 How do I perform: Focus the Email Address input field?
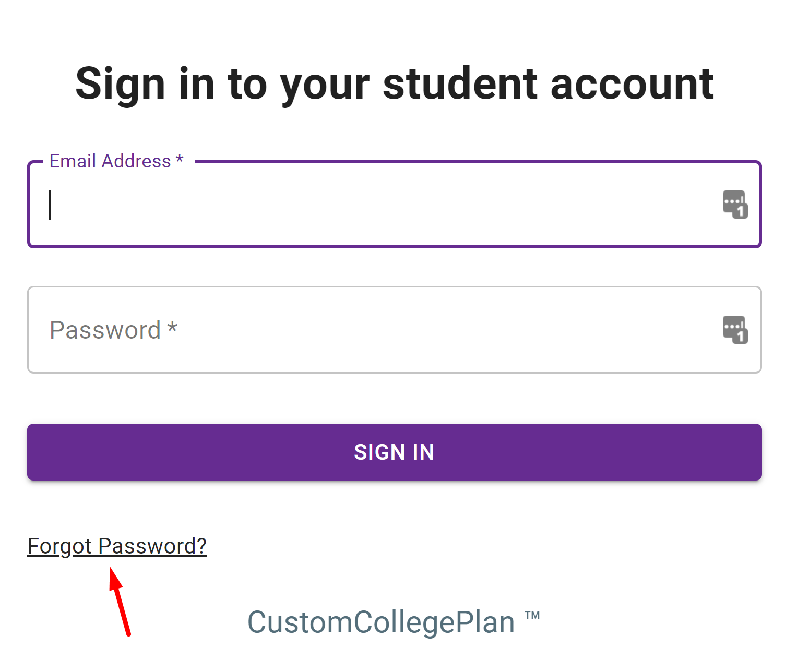click(x=395, y=205)
